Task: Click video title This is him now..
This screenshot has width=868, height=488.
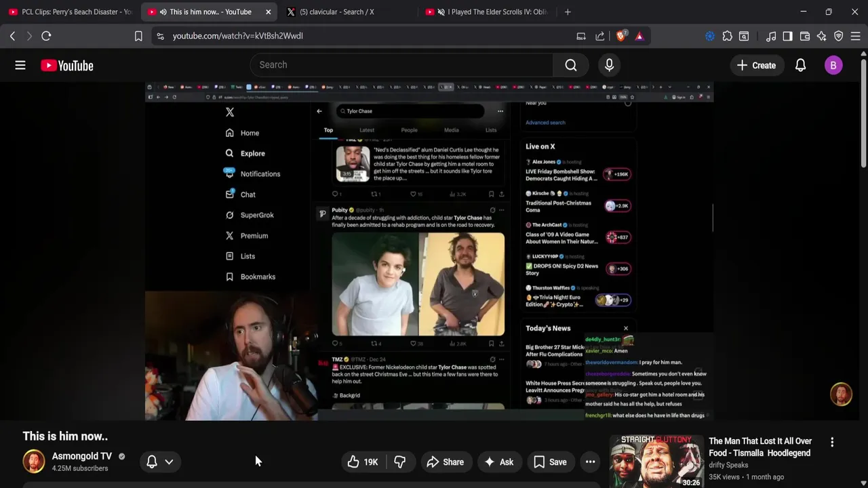Action: 65,436
